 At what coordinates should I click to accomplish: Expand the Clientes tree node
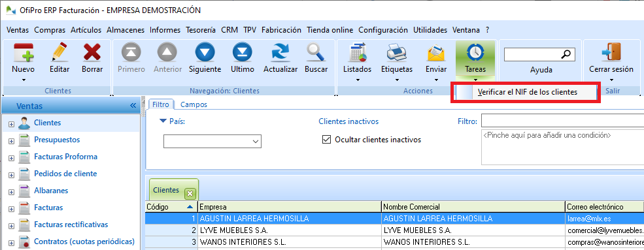(x=12, y=124)
